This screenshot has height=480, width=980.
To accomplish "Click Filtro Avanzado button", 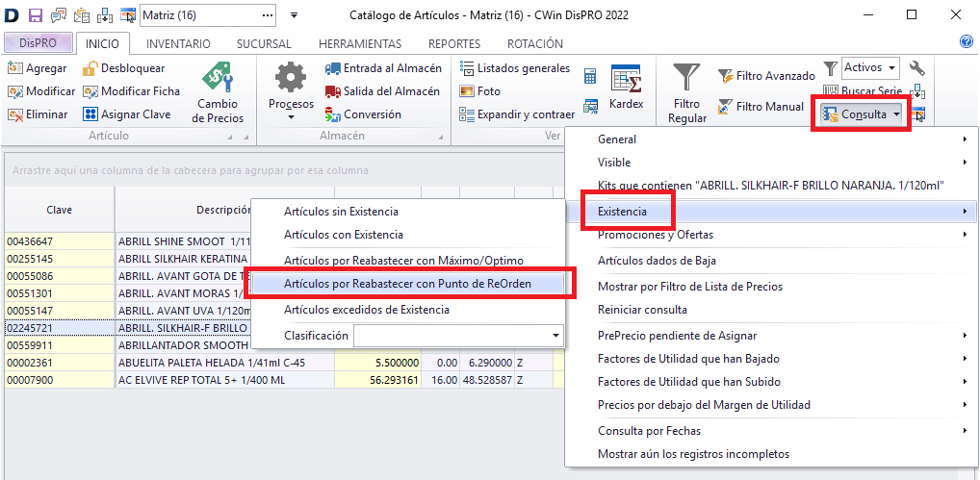I will coord(766,76).
